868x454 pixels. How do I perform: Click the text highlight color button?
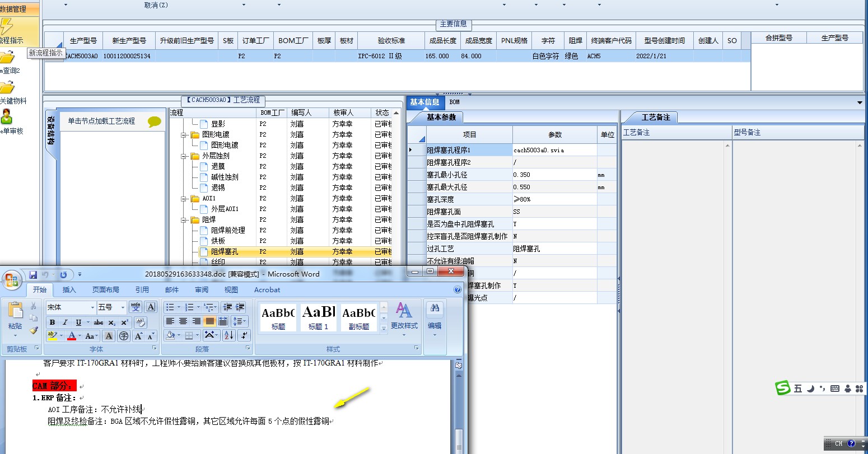tap(52, 336)
